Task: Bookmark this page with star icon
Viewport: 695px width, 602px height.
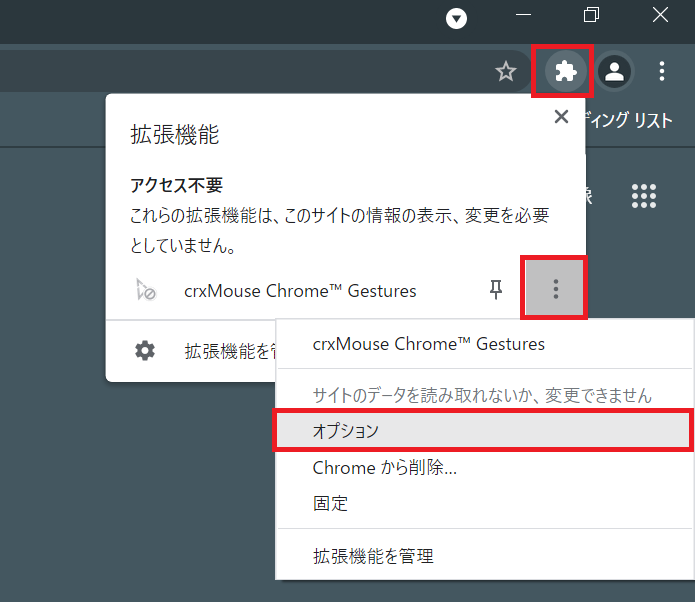Action: click(x=505, y=71)
